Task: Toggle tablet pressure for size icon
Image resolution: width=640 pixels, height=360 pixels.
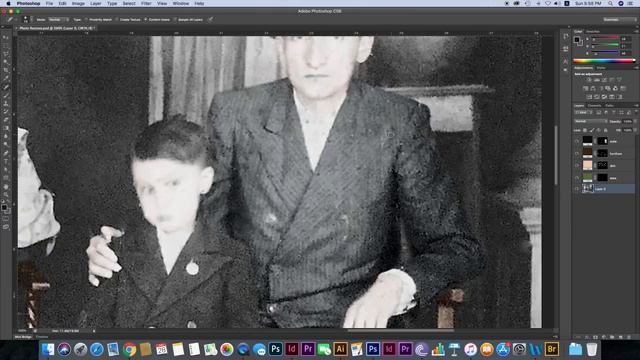Action: click(x=210, y=19)
